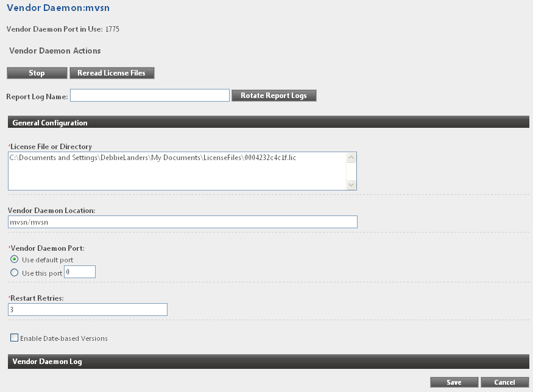Click the Restart Retries input field
The width and height of the screenshot is (533, 392).
(88, 310)
